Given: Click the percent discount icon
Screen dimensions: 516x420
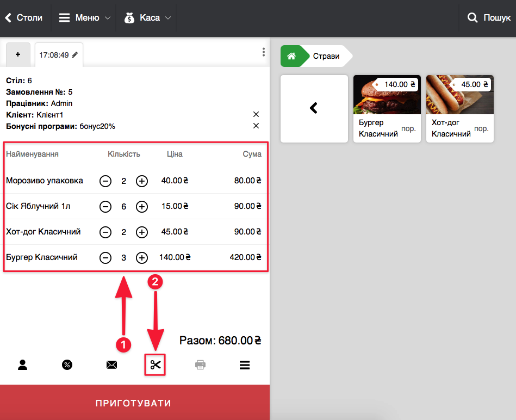Looking at the screenshot, I should [x=67, y=365].
